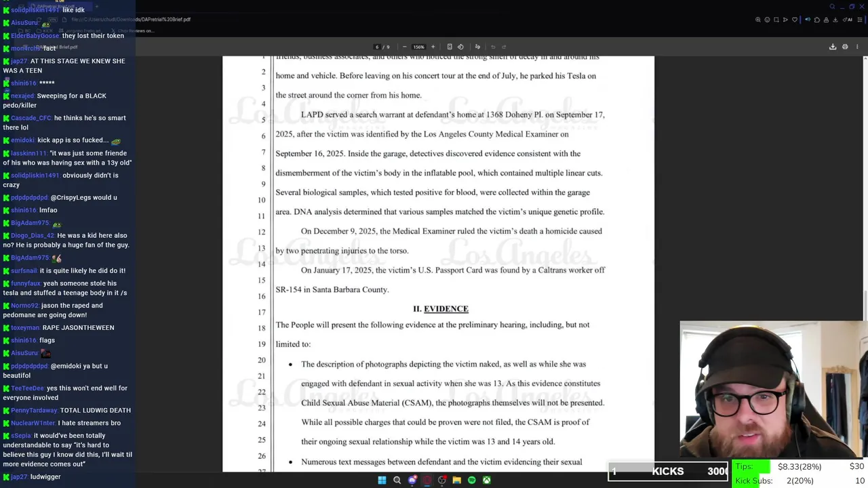Open browser easy setup menu icon

(x=860, y=20)
